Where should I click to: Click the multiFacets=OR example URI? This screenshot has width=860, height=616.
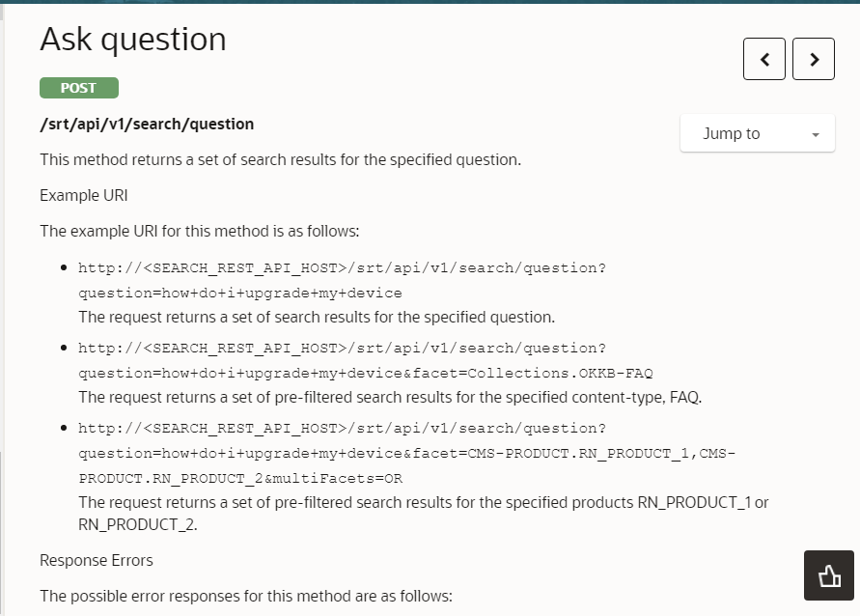pyautogui.click(x=405, y=453)
